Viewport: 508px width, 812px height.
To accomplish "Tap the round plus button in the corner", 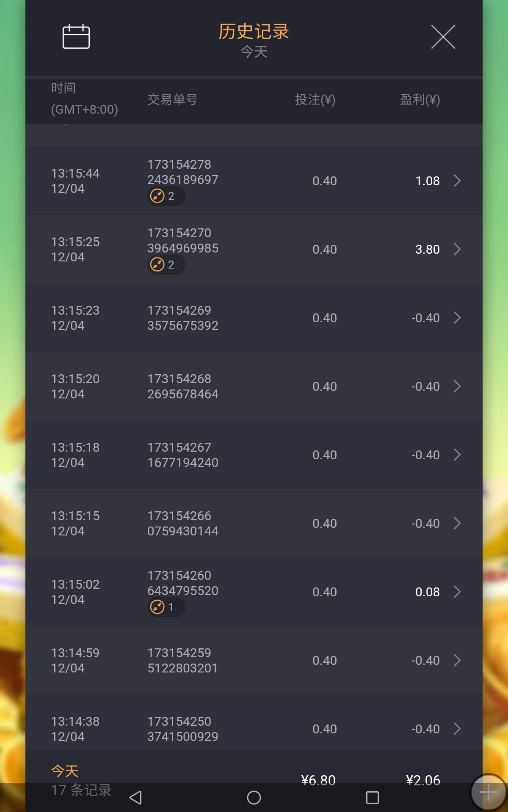I will click(x=488, y=792).
